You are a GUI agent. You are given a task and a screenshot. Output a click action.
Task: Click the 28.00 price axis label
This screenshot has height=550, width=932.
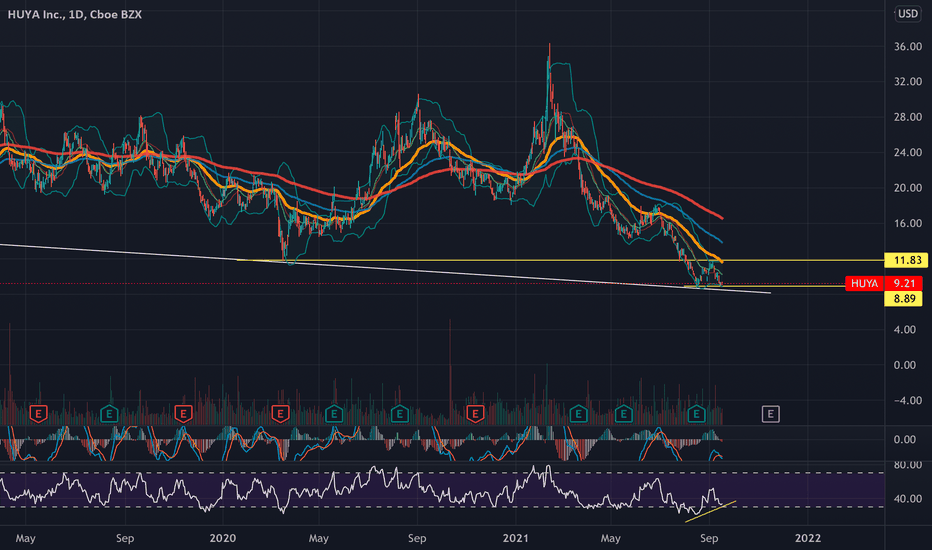click(x=908, y=117)
